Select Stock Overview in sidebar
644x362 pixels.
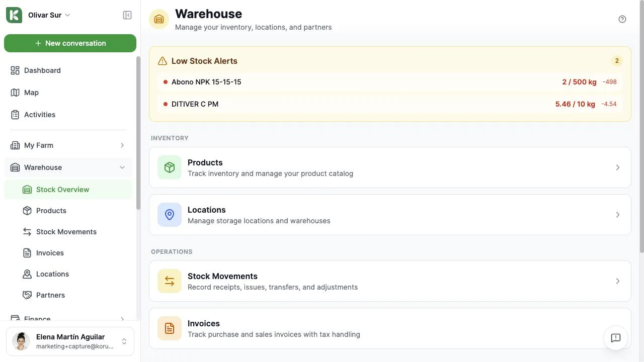[x=68, y=190]
